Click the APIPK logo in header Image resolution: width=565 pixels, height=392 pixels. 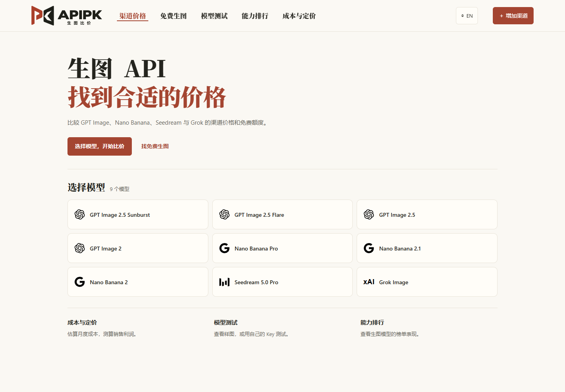click(x=67, y=16)
